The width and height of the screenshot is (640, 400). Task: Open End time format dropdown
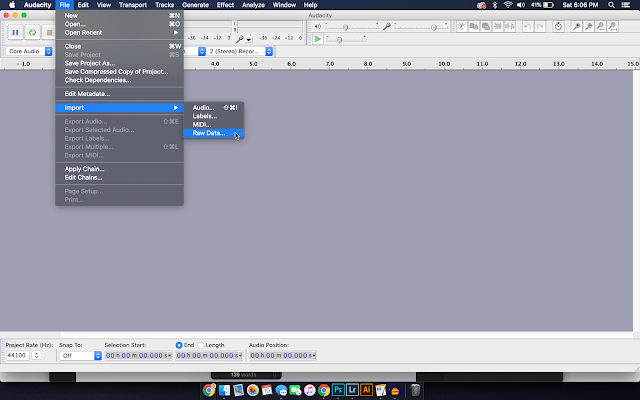(x=240, y=356)
